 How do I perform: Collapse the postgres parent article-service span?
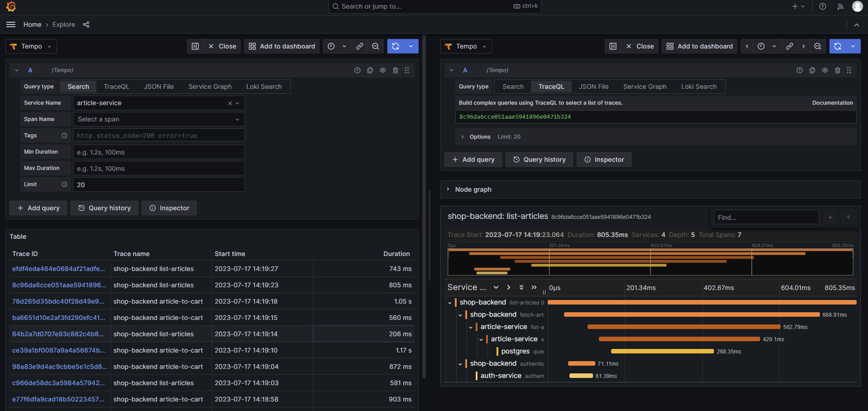(481, 339)
